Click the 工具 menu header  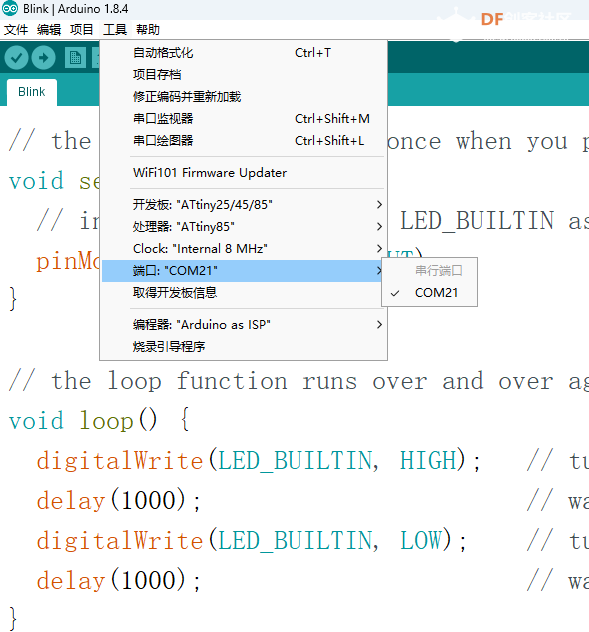click(x=115, y=29)
